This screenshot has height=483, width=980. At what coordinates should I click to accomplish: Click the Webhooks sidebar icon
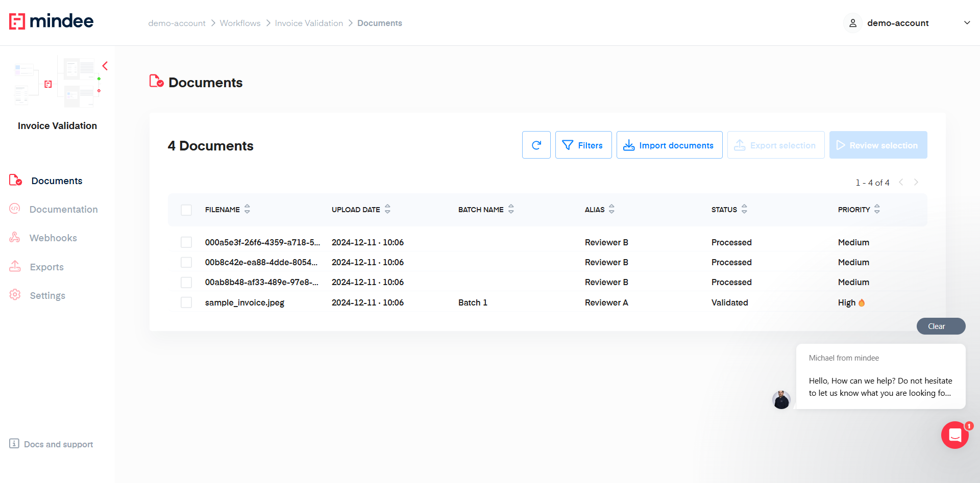coord(15,238)
